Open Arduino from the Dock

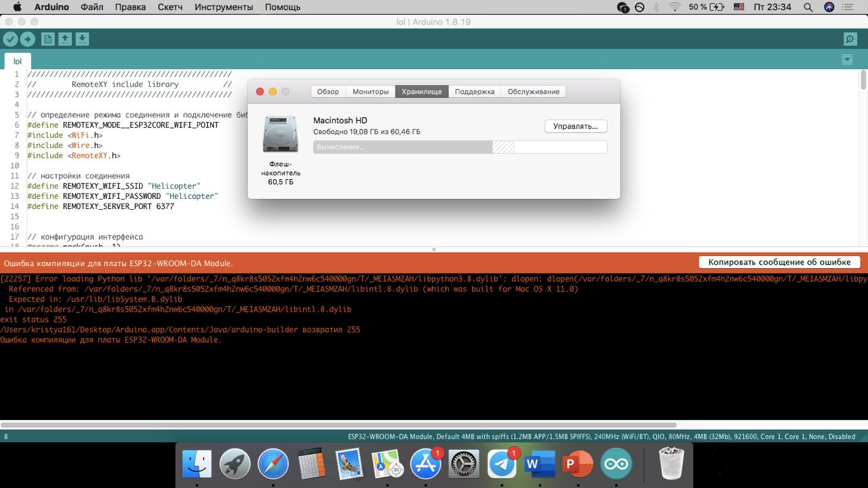tap(616, 465)
